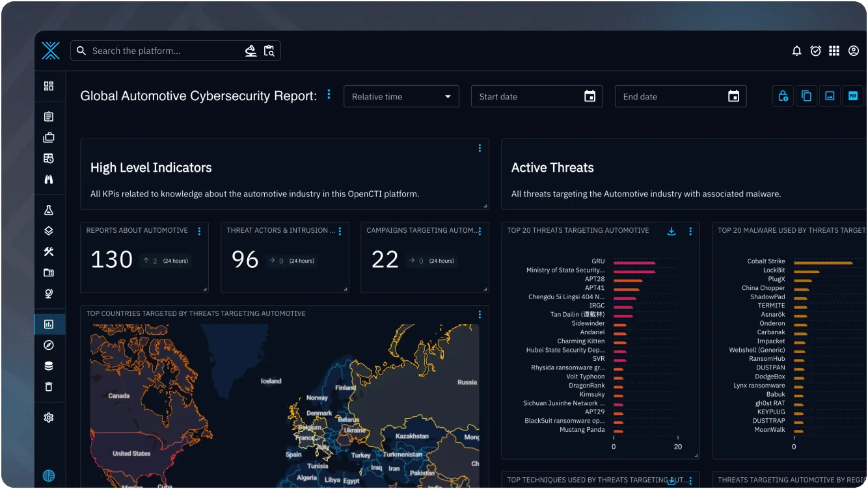
Task: Open High Level Indicators widget menu
Action: [x=480, y=148]
